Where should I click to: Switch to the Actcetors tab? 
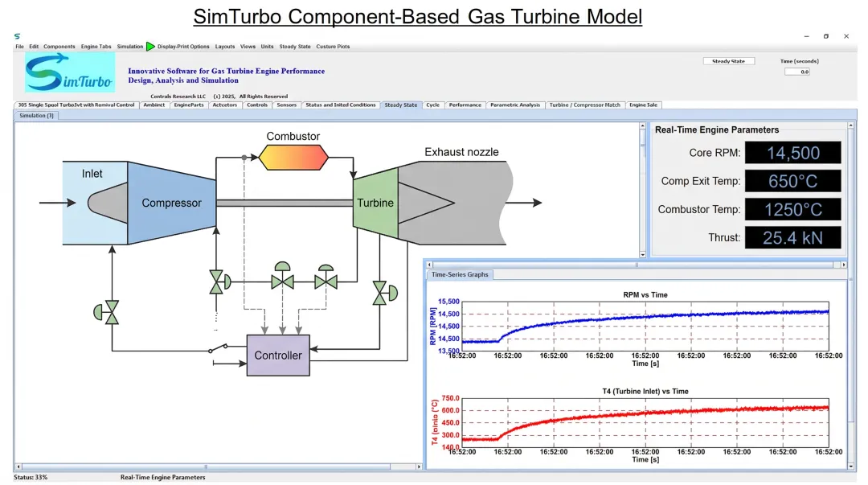coord(225,105)
